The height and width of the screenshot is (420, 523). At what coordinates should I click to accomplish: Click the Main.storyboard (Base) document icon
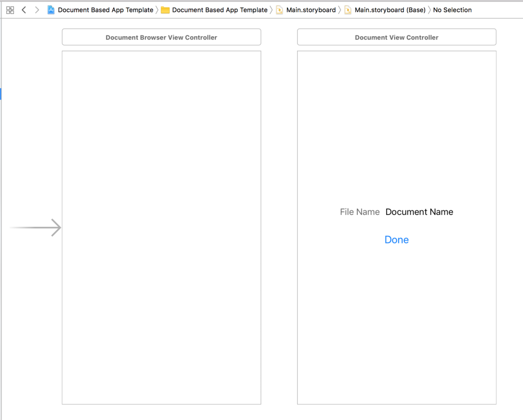348,10
